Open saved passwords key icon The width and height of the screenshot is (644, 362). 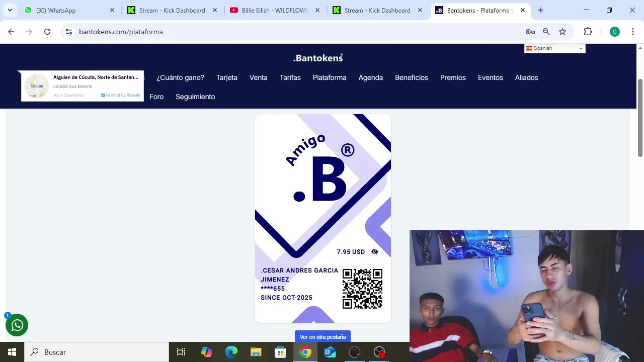pyautogui.click(x=530, y=32)
